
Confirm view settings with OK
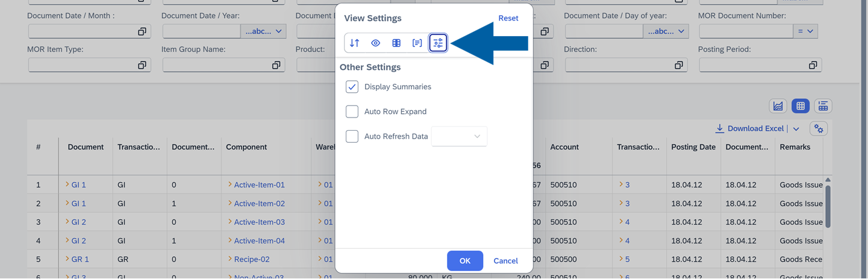click(464, 261)
